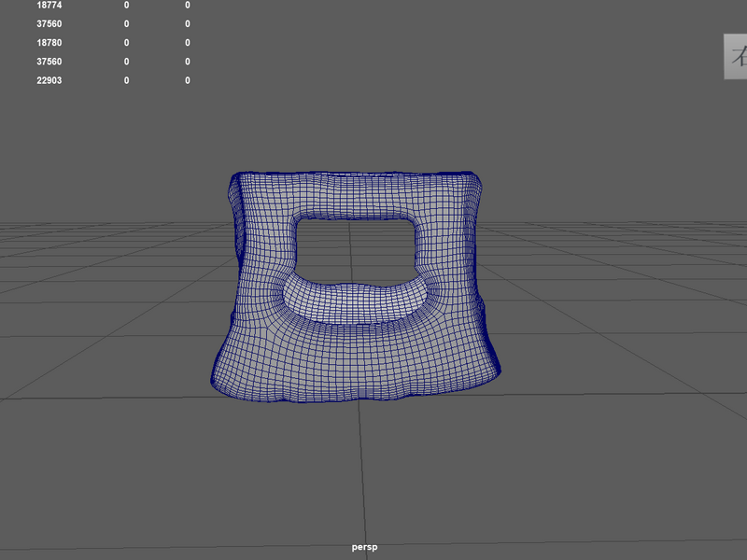
Task: Click the 22903 heads-up display value
Action: tap(49, 80)
